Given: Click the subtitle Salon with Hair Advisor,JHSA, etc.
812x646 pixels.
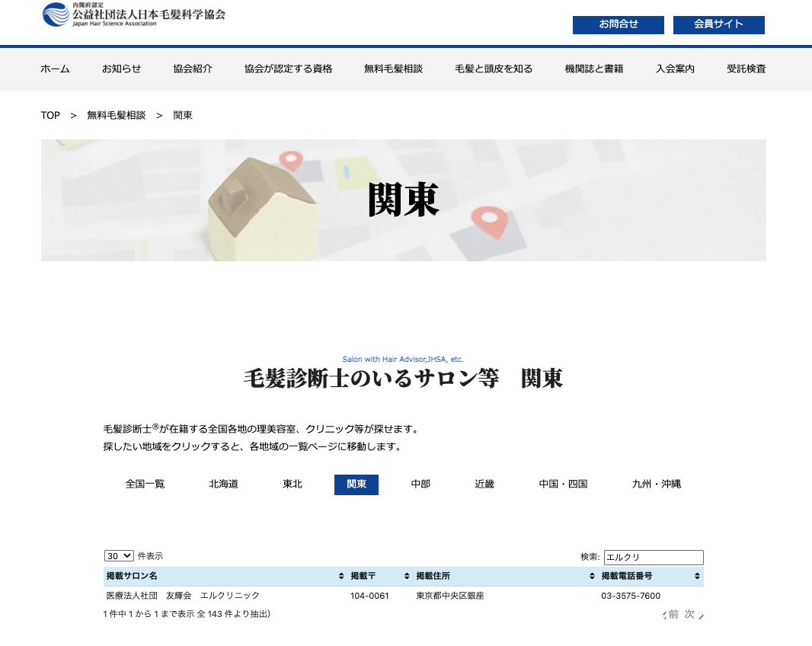Looking at the screenshot, I should tap(403, 359).
